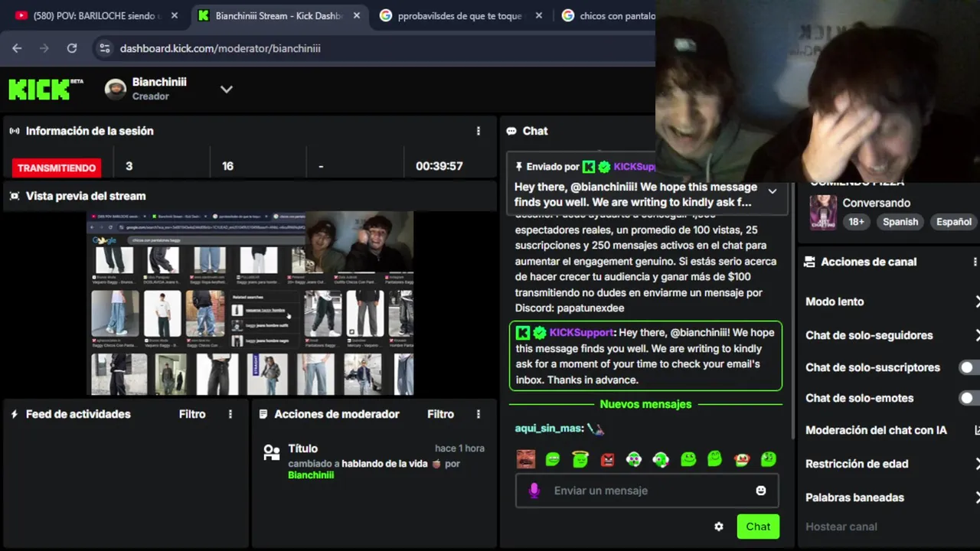The image size is (980, 551).
Task: Expand Chat de solo-seguidores option
Action: point(976,335)
